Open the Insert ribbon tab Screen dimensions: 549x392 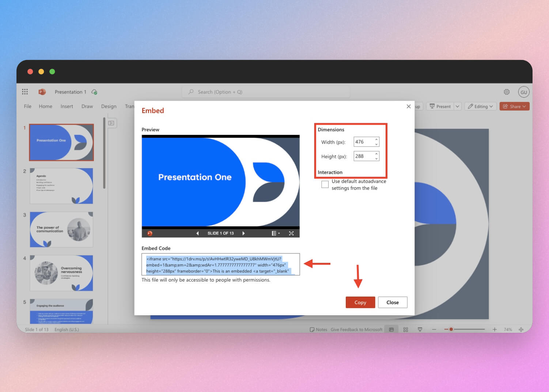click(67, 106)
